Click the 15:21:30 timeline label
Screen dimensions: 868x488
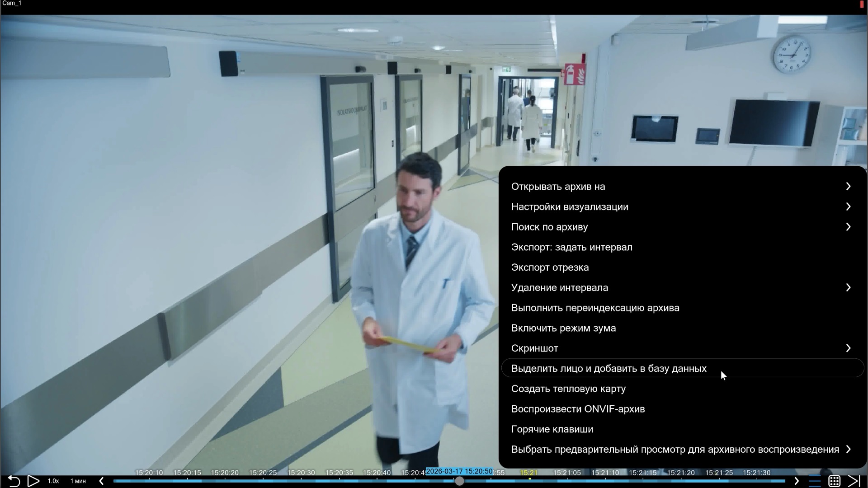[x=756, y=473]
